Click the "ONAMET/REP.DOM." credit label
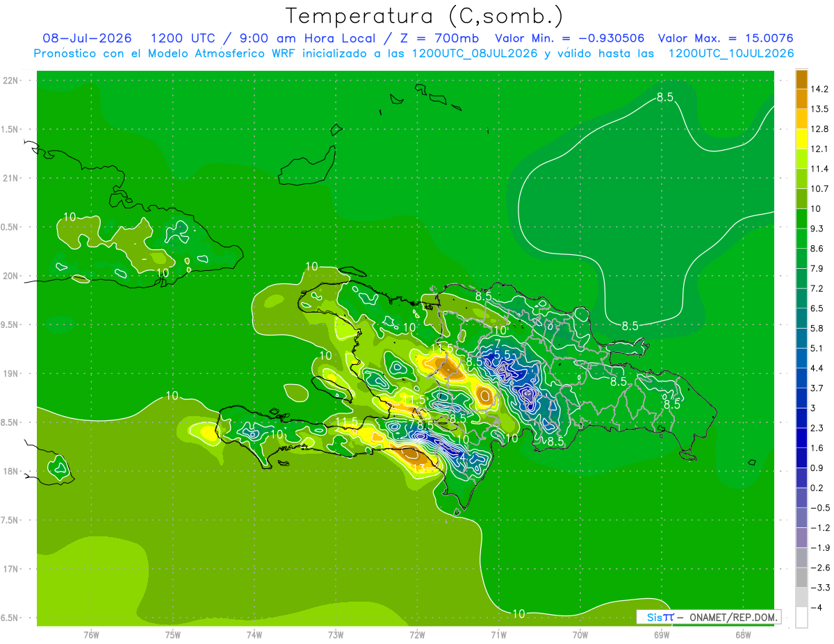Viewport: 834px width, 644px height. pos(733,617)
